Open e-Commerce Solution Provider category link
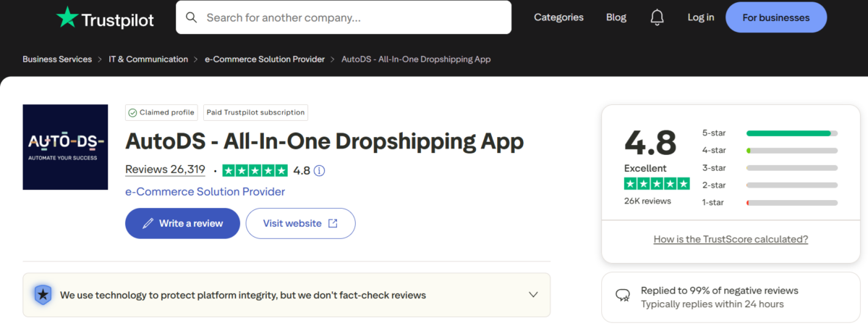 point(205,191)
